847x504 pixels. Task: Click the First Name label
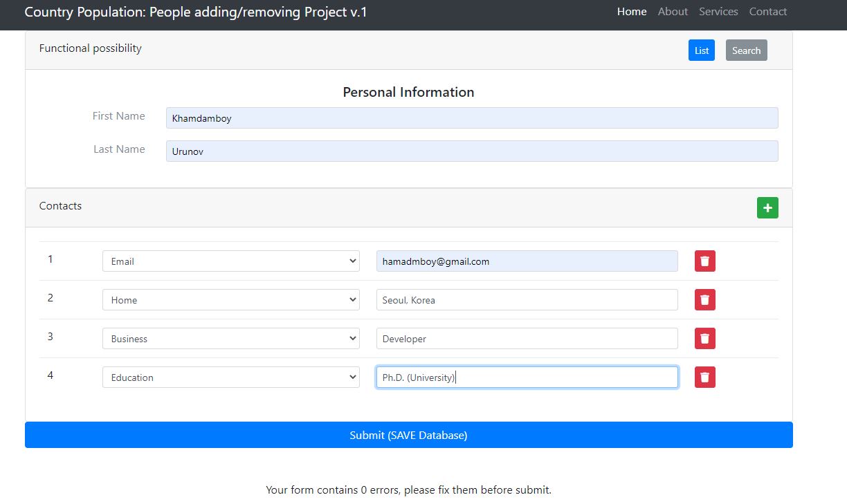(119, 116)
